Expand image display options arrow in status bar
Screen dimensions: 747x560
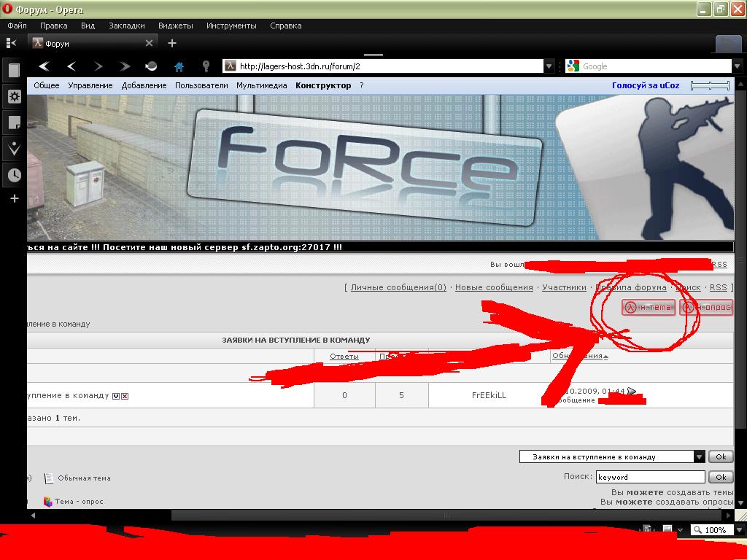[x=680, y=529]
